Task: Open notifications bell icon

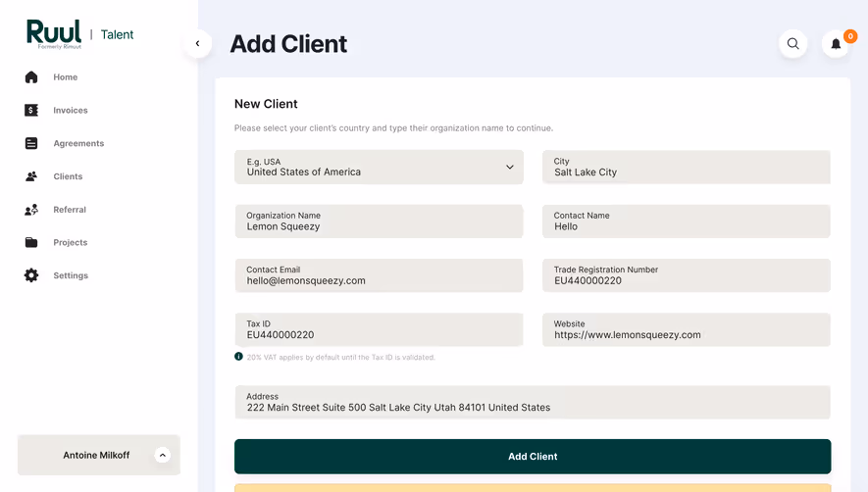Action: tap(836, 44)
